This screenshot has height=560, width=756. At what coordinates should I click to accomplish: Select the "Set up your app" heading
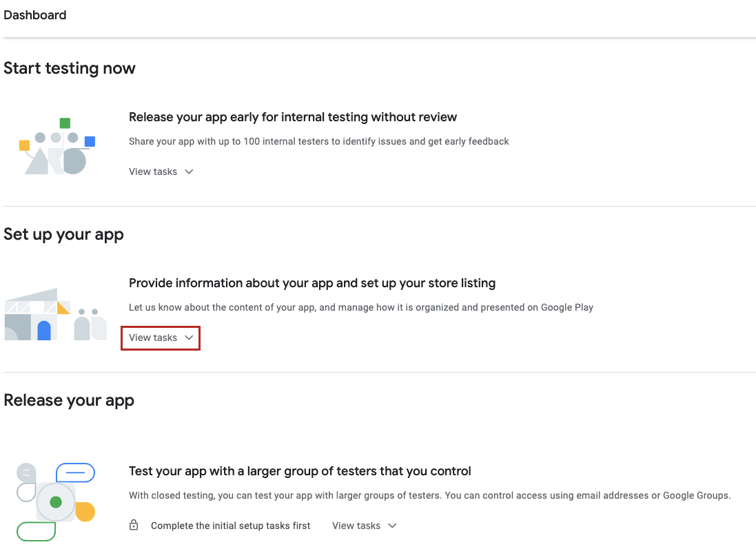[63, 234]
